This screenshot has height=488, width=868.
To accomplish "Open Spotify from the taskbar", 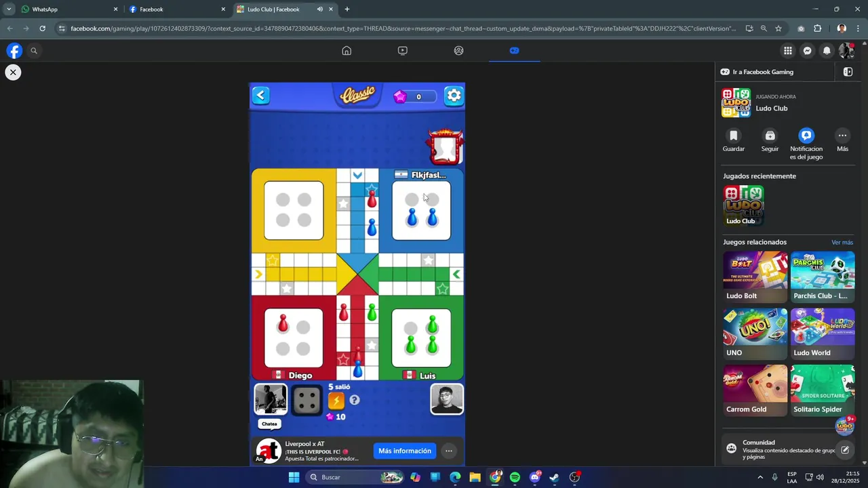I will (515, 477).
